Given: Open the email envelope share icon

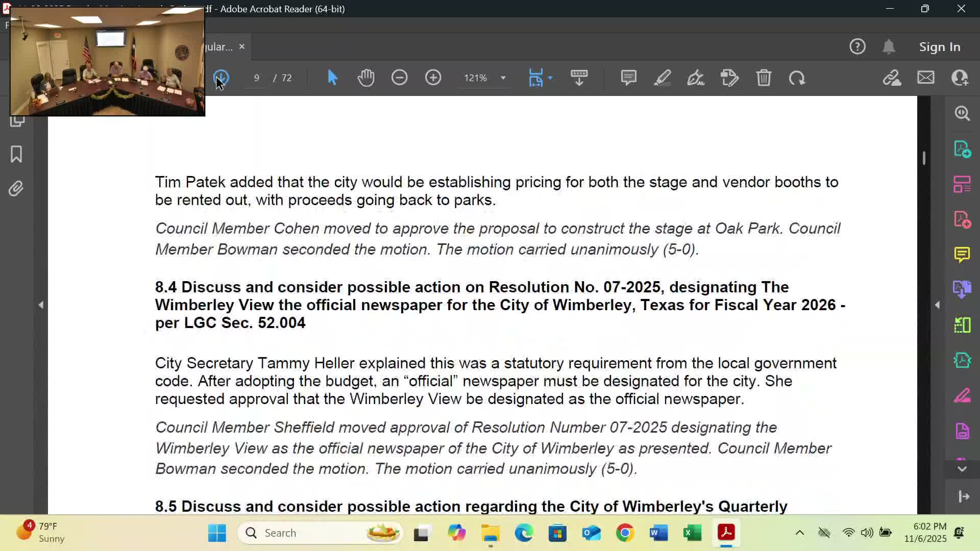Looking at the screenshot, I should [926, 78].
